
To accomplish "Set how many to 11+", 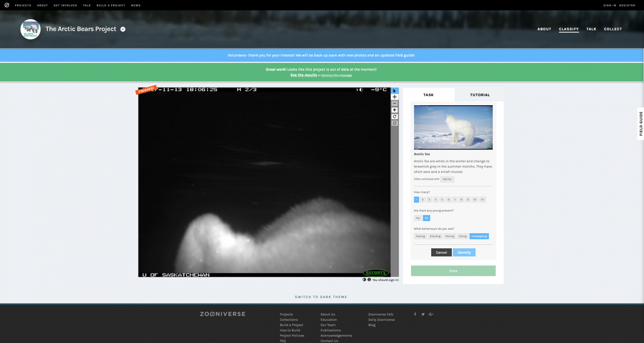I will click(x=482, y=199).
